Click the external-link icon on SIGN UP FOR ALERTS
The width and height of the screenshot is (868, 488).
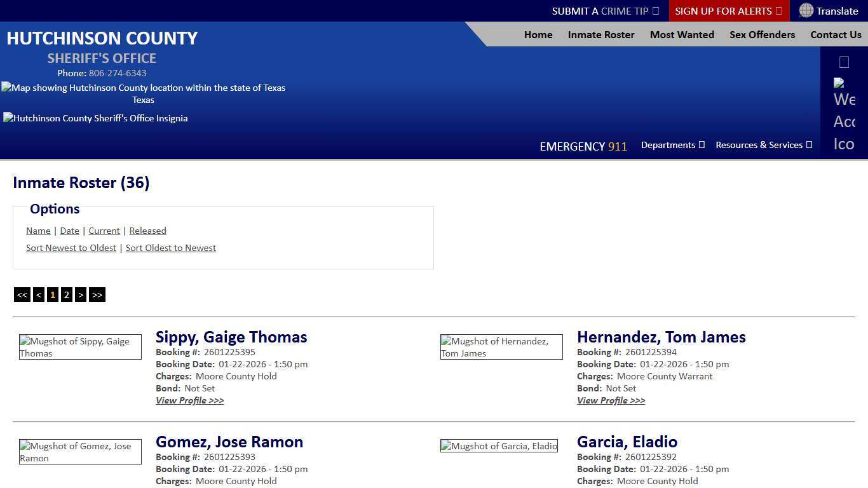pos(778,11)
